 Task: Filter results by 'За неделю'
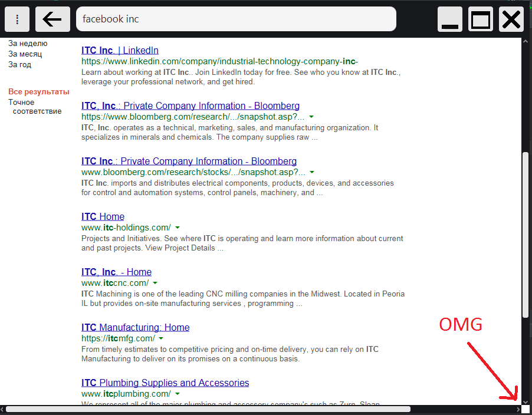(x=28, y=44)
